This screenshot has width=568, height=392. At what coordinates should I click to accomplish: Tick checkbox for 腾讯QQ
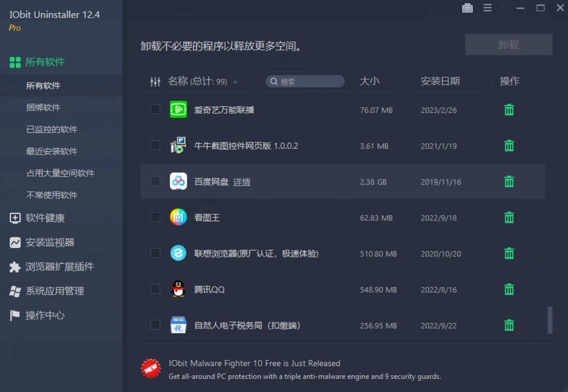point(155,289)
